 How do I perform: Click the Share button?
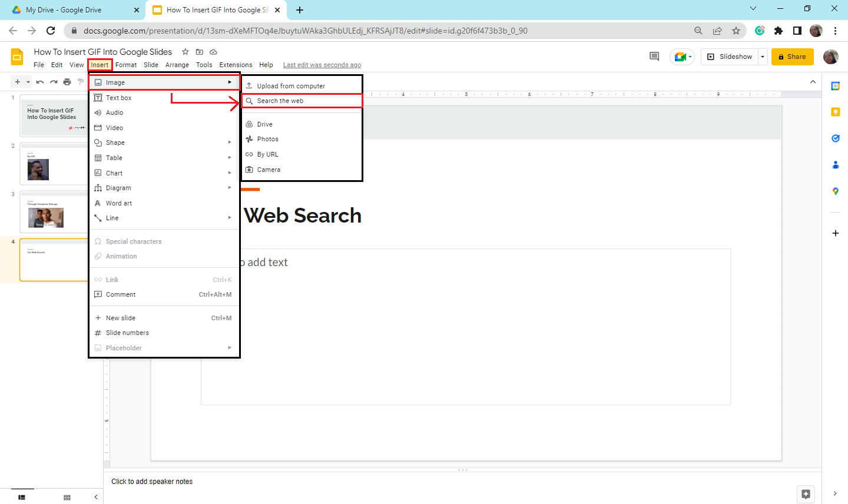pyautogui.click(x=793, y=57)
